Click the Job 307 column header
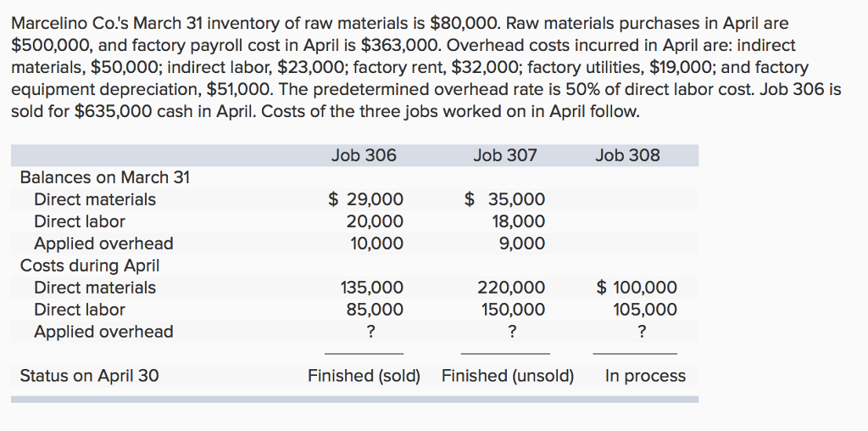 click(x=504, y=155)
